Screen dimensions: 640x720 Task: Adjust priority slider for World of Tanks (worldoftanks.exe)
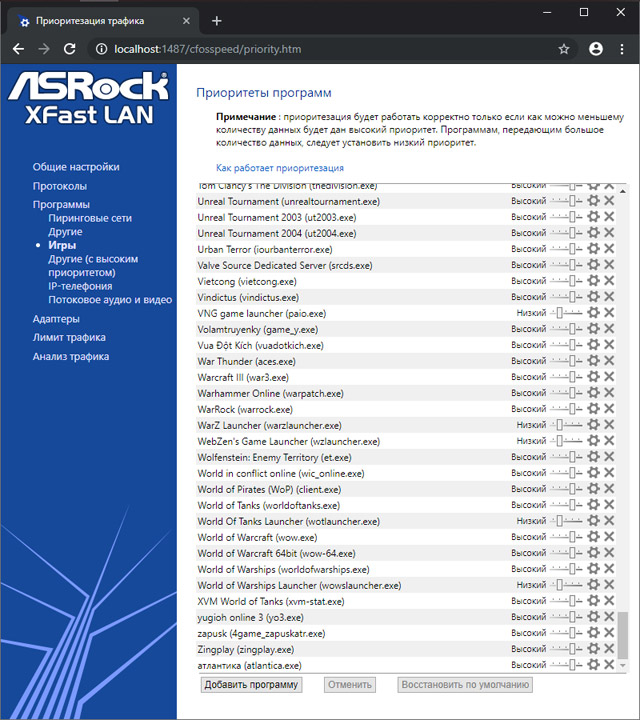567,505
